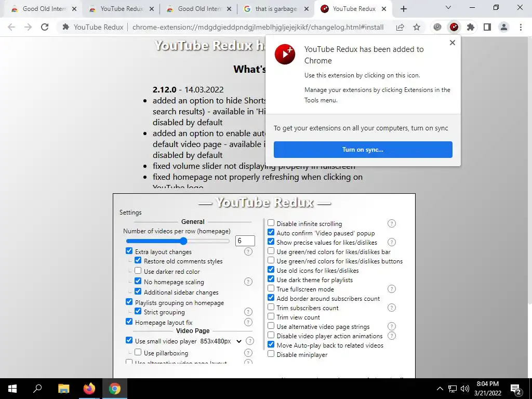
Task: Show help for Use small video player
Action: (250, 341)
